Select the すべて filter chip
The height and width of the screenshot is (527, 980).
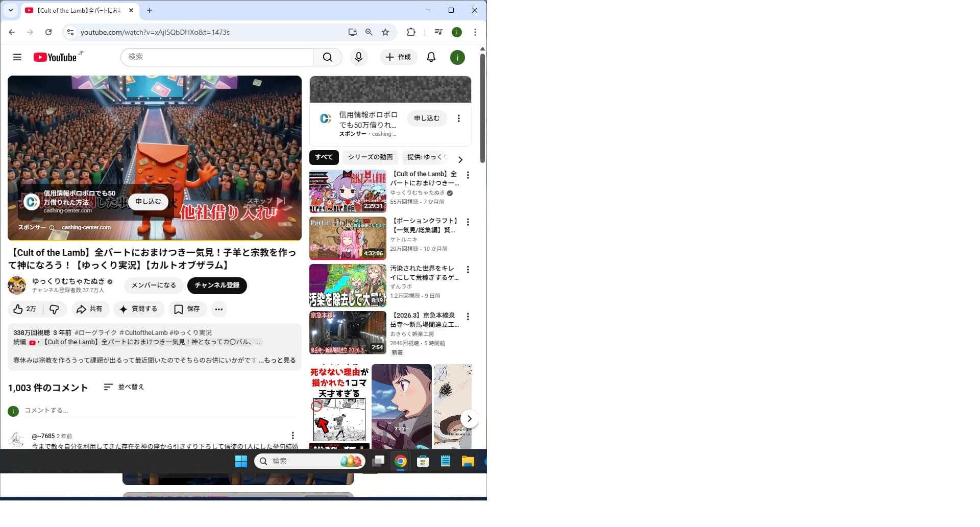(x=324, y=157)
